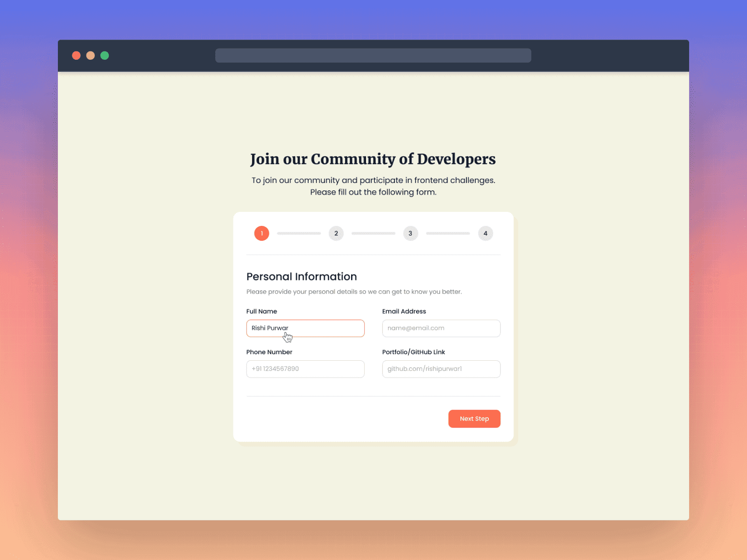Jump to step 2 of the form
This screenshot has height=560, width=747.
(x=336, y=233)
